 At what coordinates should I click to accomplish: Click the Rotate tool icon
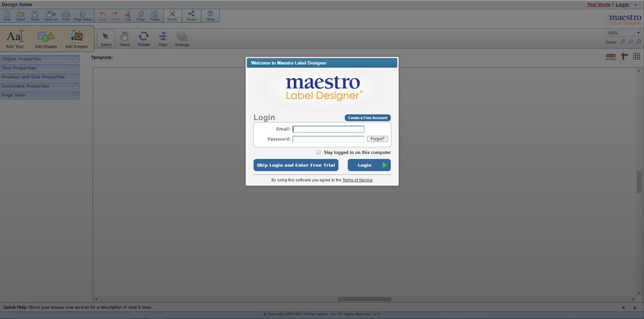[x=144, y=39]
